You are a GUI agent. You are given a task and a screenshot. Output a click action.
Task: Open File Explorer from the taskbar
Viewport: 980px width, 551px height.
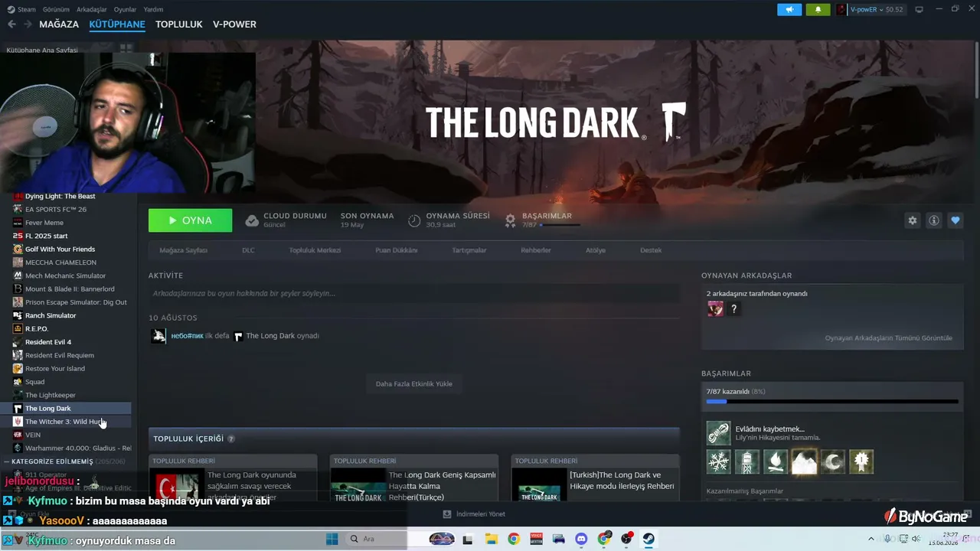pos(491,539)
